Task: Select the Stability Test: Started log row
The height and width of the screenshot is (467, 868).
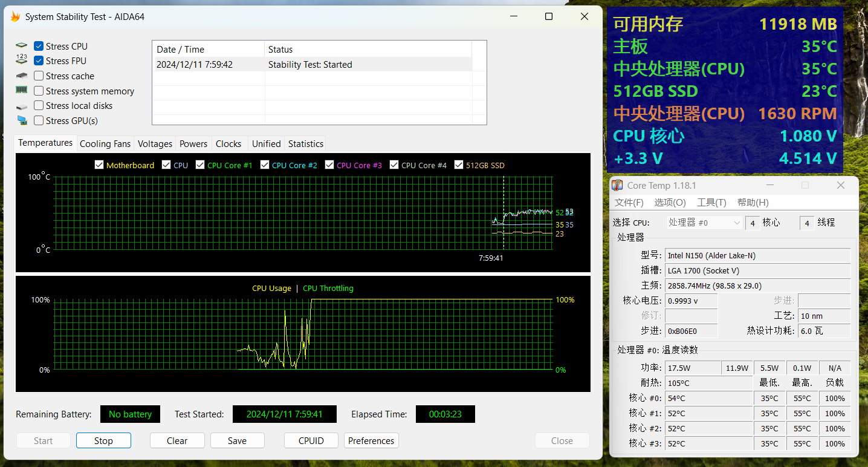Action: (x=313, y=64)
